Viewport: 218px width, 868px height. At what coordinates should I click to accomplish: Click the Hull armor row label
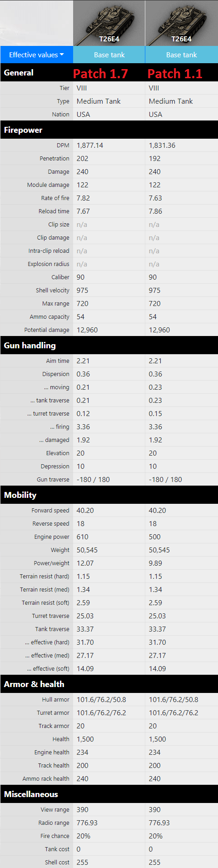[56, 700]
